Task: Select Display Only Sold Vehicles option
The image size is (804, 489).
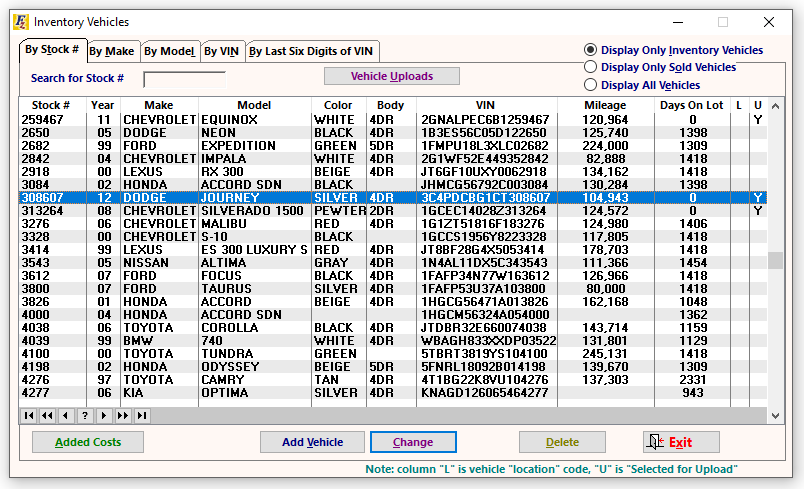Action: coord(659,67)
